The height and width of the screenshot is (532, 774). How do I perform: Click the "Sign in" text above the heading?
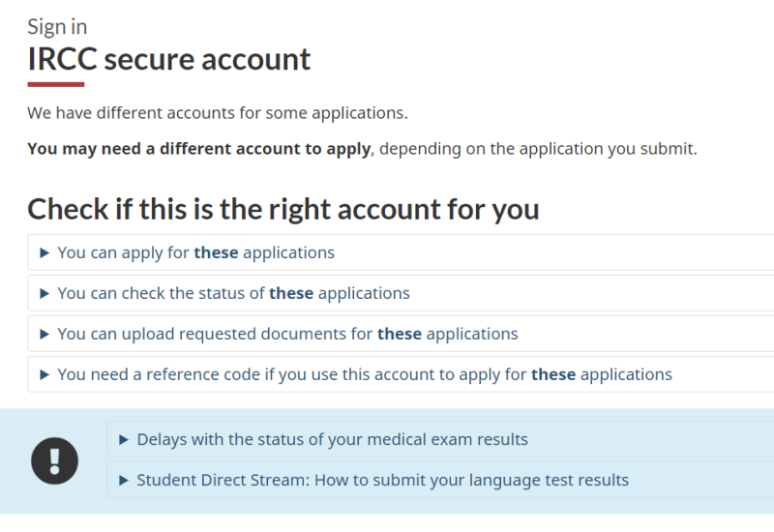57,27
